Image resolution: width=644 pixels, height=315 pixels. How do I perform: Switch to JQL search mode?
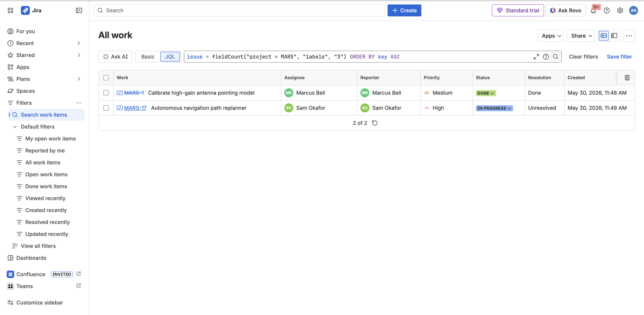(170, 57)
